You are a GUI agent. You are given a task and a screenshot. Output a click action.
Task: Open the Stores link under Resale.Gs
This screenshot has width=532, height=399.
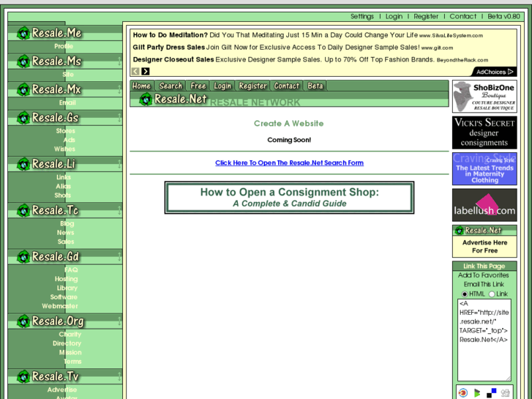click(65, 131)
